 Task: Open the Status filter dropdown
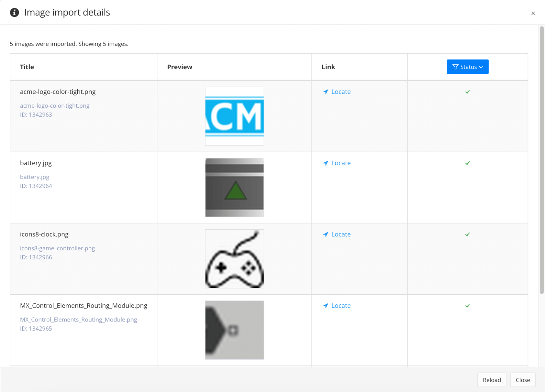[467, 67]
